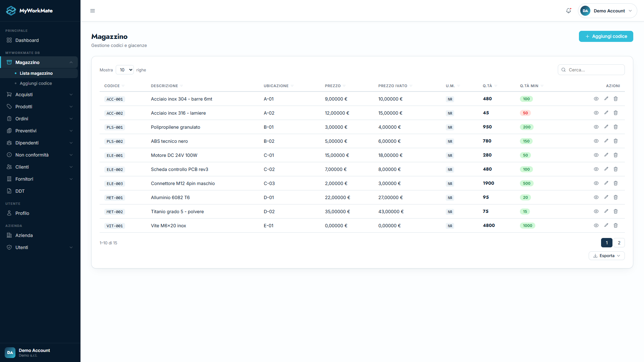Image resolution: width=644 pixels, height=362 pixels.
Task: Go to the Dashboard page
Action: (x=39, y=40)
